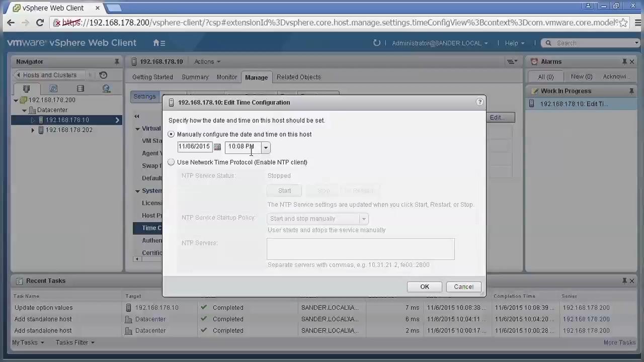Pin the Alarms panel
644x362 pixels.
click(624, 61)
